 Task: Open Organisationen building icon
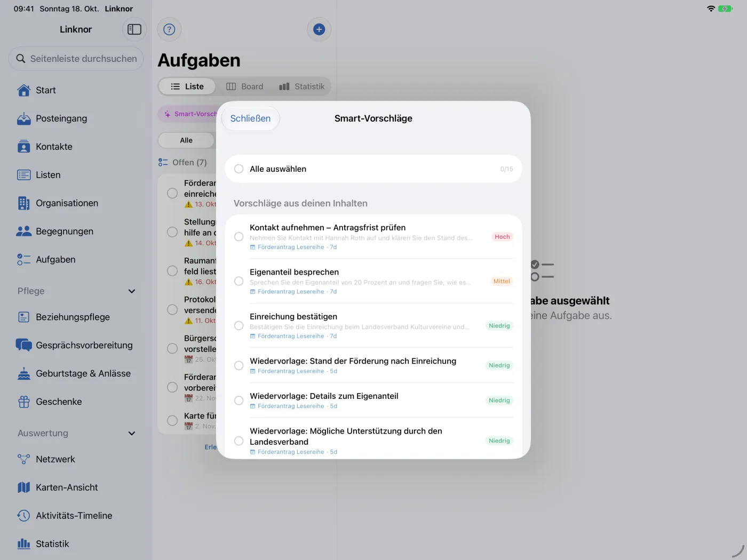click(x=24, y=203)
